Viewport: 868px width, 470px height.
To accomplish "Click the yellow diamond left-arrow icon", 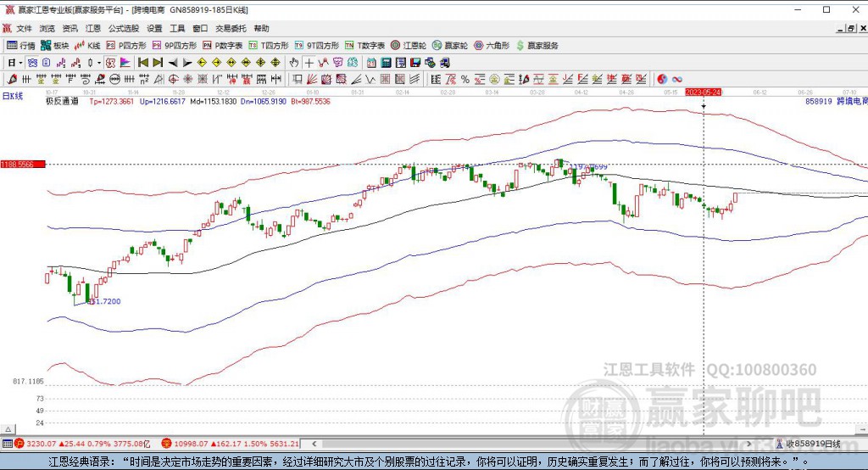I will [202, 63].
